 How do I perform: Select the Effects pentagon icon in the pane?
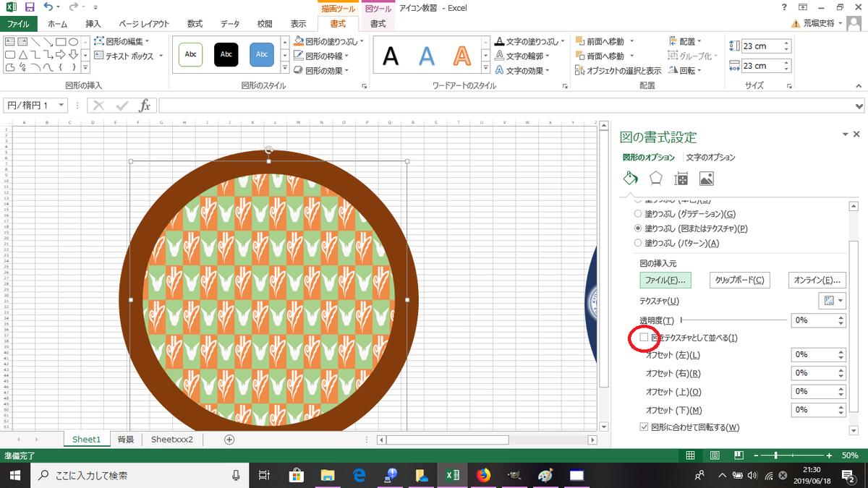pyautogui.click(x=655, y=178)
